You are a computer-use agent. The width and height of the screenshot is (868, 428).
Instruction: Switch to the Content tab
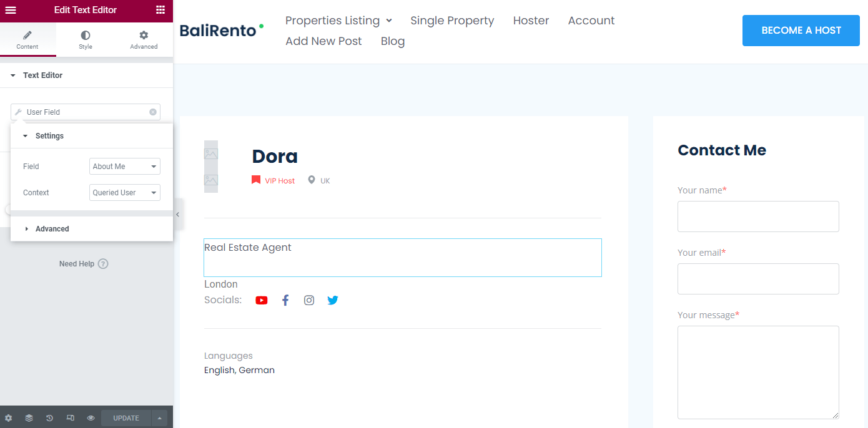tap(27, 40)
